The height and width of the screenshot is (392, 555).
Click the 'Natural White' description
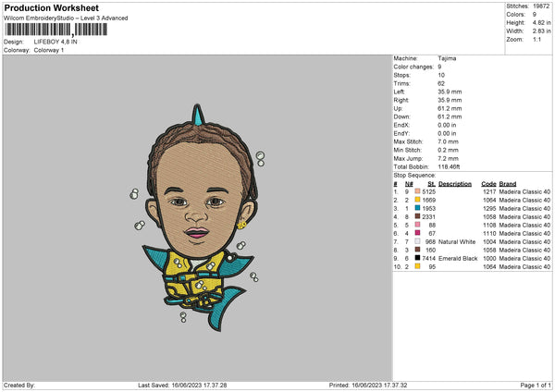(457, 241)
